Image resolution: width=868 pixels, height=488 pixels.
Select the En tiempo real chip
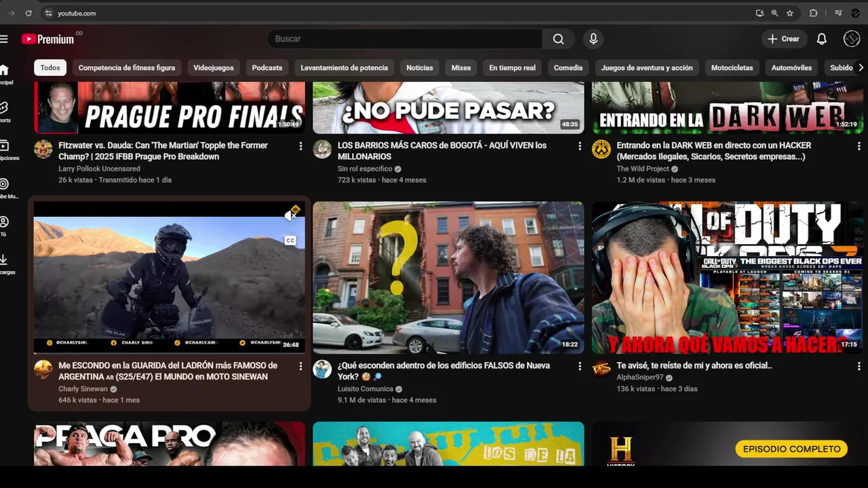coord(512,68)
